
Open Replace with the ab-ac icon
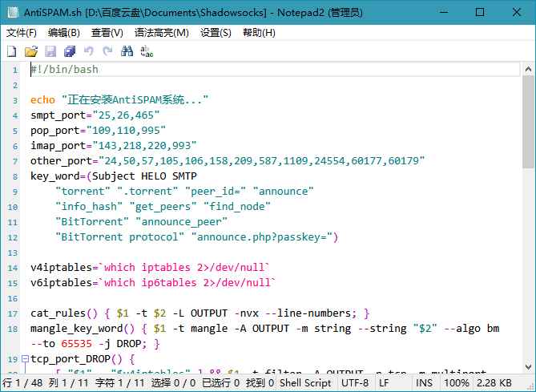[147, 51]
